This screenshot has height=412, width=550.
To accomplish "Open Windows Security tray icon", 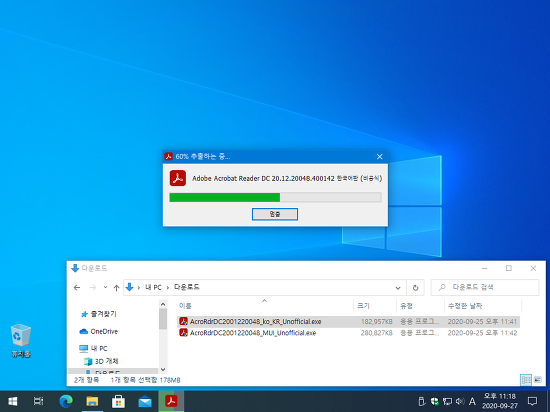I will pyautogui.click(x=435, y=401).
